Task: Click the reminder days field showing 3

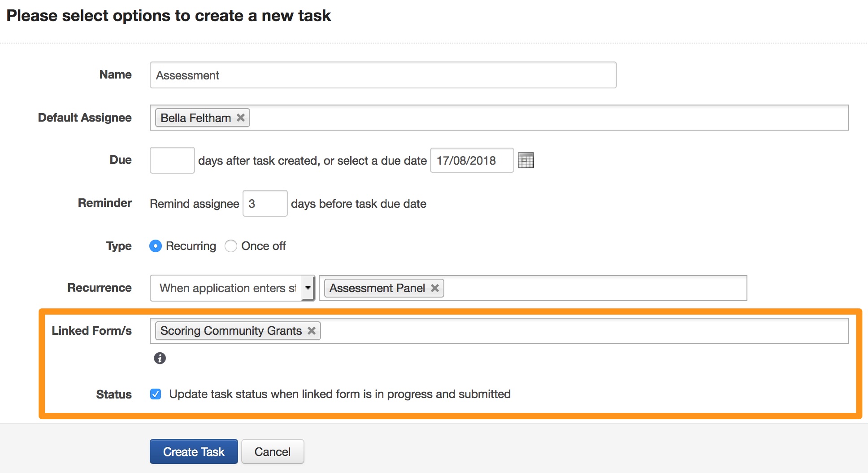Action: pyautogui.click(x=265, y=203)
